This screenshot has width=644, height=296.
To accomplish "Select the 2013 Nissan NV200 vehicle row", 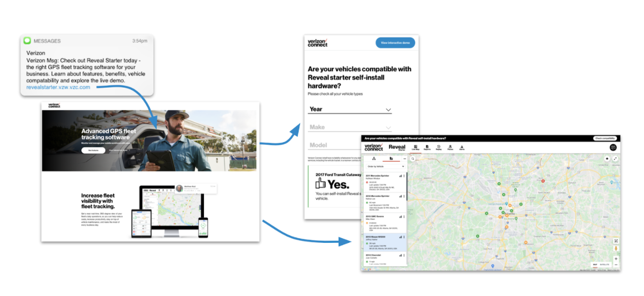I will point(385,243).
